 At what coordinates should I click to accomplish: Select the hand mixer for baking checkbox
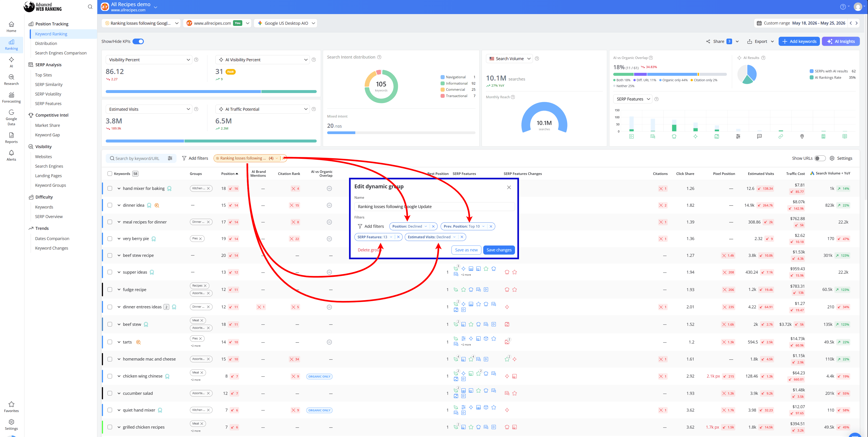110,189
